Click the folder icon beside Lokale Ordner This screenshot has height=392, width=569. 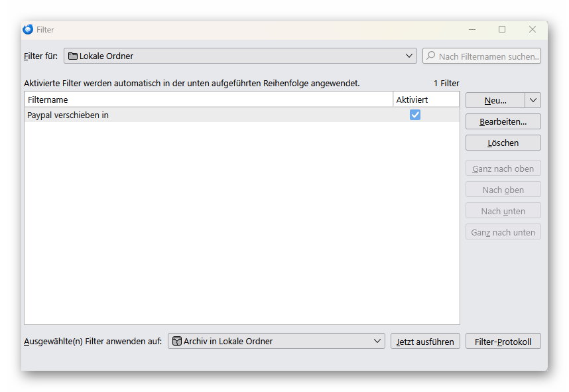click(73, 56)
